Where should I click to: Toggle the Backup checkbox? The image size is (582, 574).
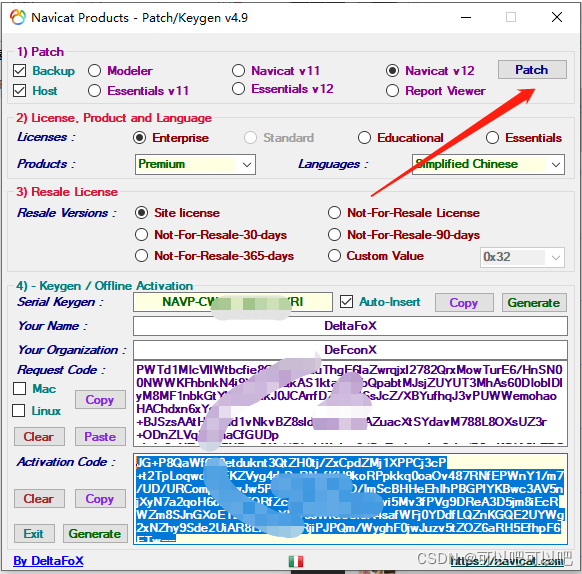click(x=19, y=71)
